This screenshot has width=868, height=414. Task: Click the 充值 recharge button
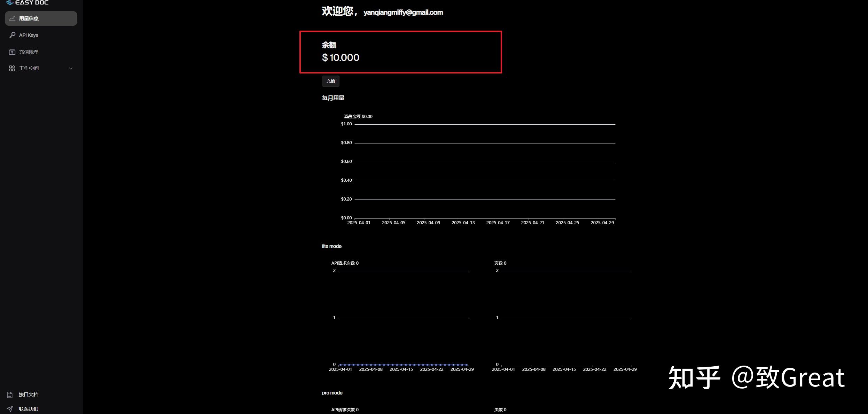click(x=330, y=81)
